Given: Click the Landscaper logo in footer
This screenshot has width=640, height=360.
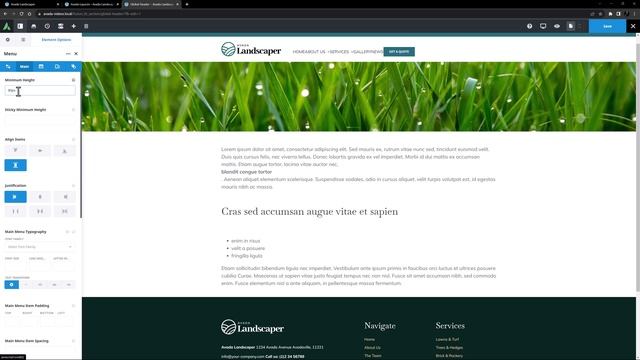Looking at the screenshot, I should point(252,327).
